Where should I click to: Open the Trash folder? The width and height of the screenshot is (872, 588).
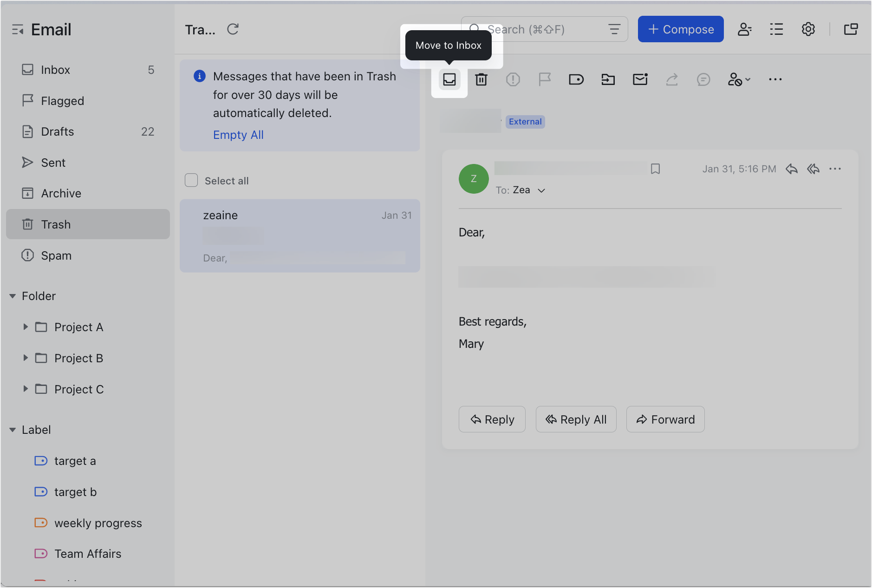point(57,224)
